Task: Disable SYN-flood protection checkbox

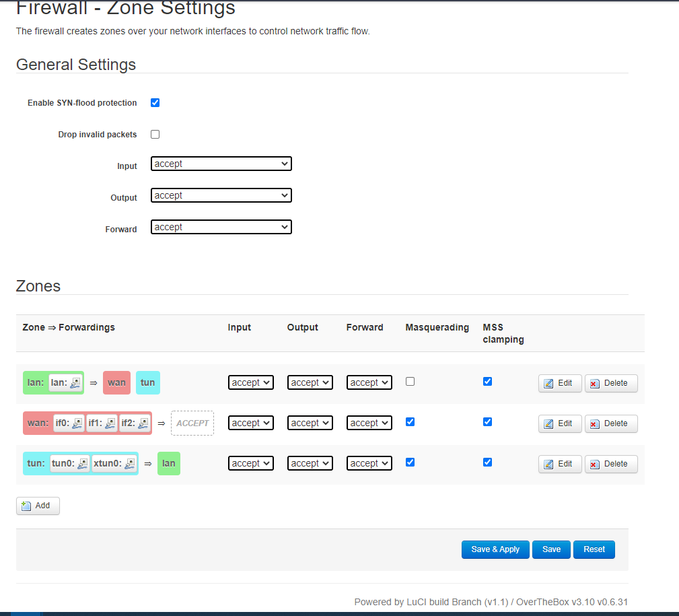Action: tap(155, 103)
